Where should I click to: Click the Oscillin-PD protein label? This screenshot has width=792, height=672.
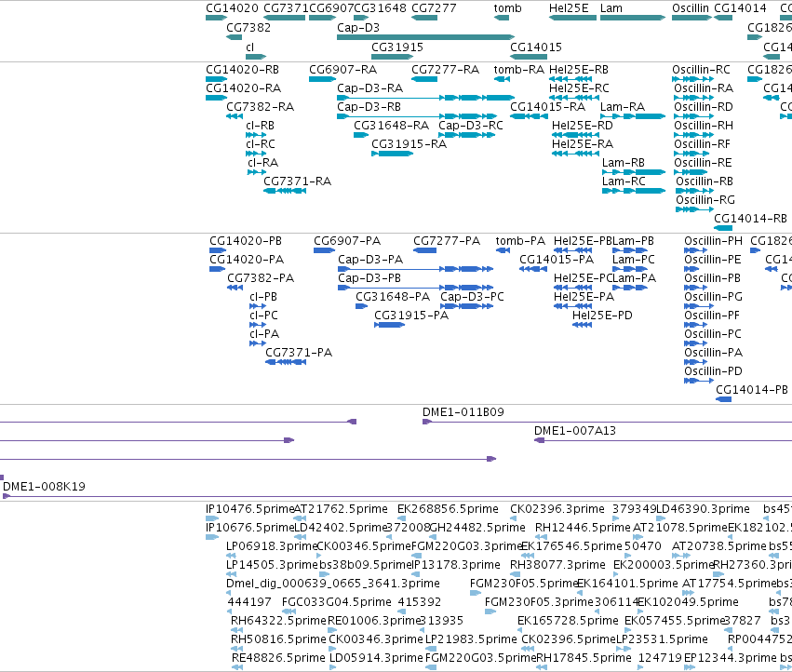[x=713, y=370]
